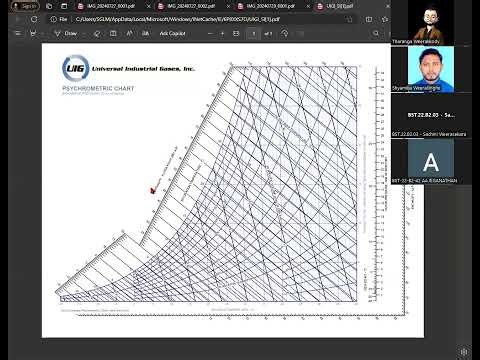Click Ask Copilot button
Viewport: 480px width, 360px height.
(x=172, y=33)
